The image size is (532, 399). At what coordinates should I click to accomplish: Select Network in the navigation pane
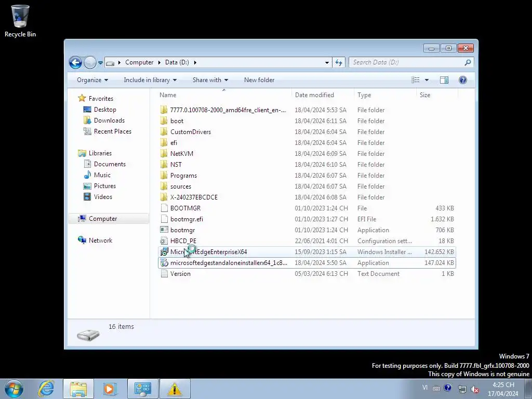[x=100, y=241]
